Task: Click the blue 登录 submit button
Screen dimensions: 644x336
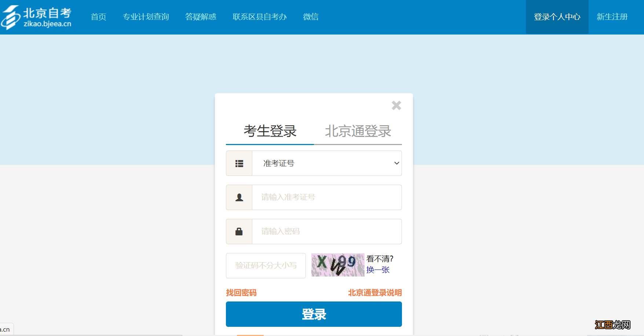Action: (314, 314)
